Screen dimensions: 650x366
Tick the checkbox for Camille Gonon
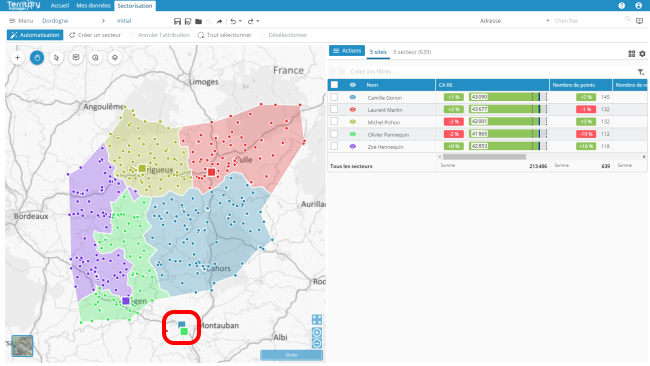coord(334,97)
